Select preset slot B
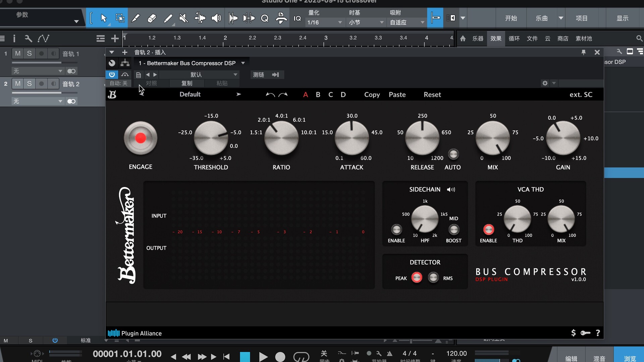This screenshot has height=362, width=644. 318,95
